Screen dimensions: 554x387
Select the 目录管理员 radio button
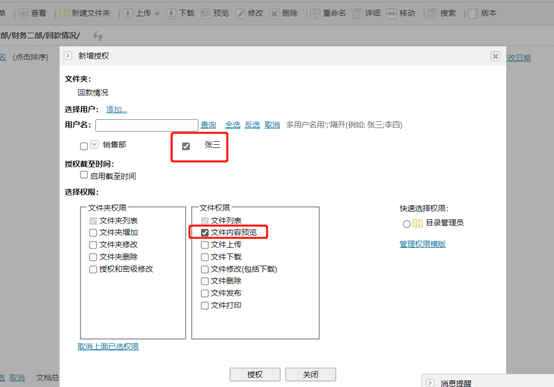tap(407, 224)
